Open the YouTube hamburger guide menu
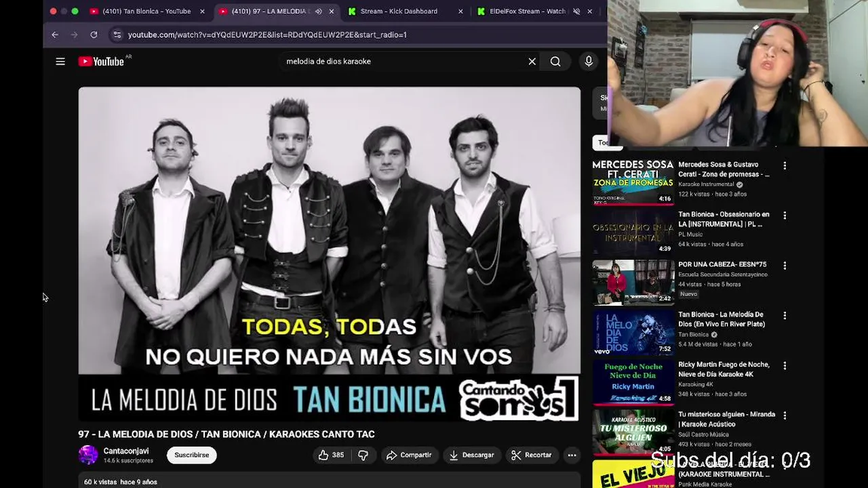The width and height of the screenshot is (868, 488). coord(60,62)
